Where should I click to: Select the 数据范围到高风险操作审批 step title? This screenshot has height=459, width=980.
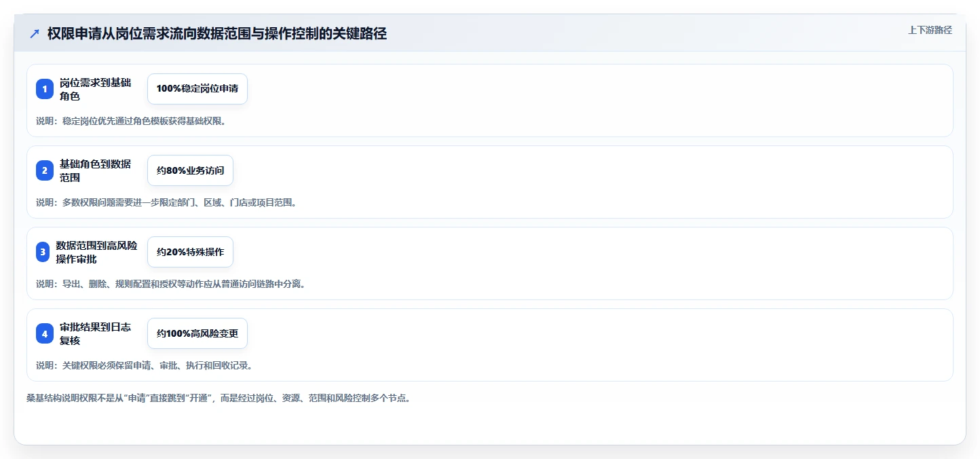[97, 252]
